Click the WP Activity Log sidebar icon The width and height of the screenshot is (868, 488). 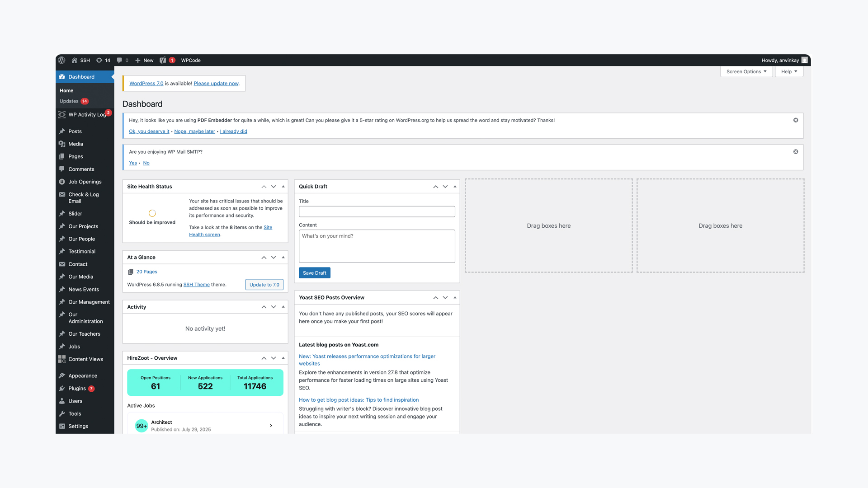click(x=62, y=115)
